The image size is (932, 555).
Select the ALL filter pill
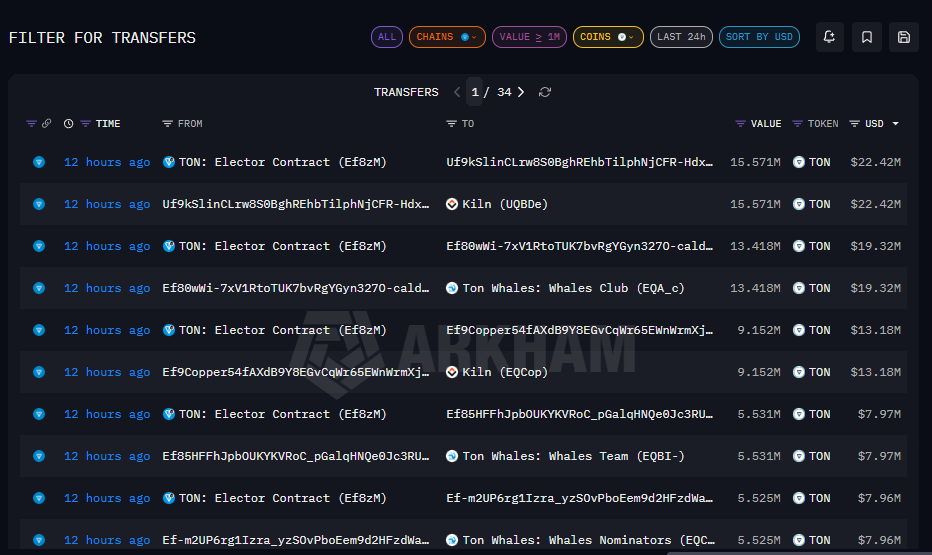[x=387, y=37]
